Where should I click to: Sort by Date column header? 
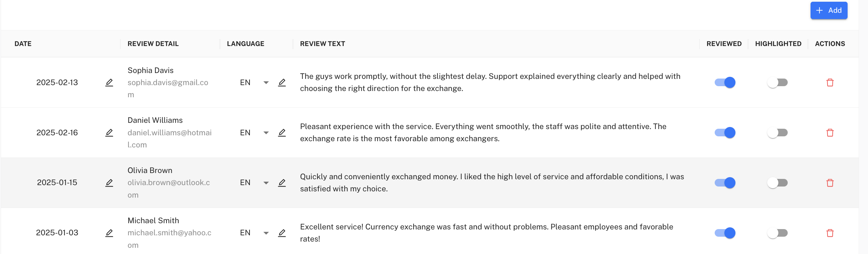click(23, 44)
